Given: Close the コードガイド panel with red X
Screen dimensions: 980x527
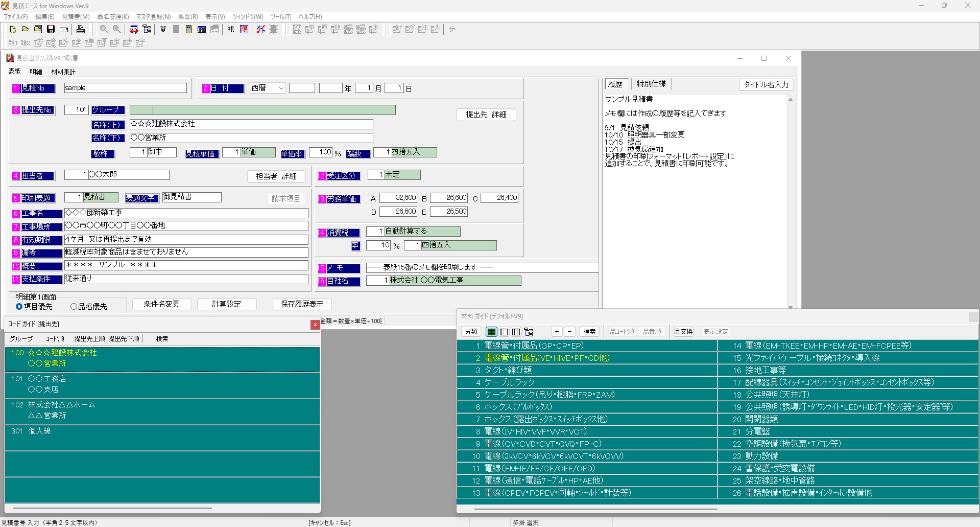Looking at the screenshot, I should pyautogui.click(x=315, y=325).
